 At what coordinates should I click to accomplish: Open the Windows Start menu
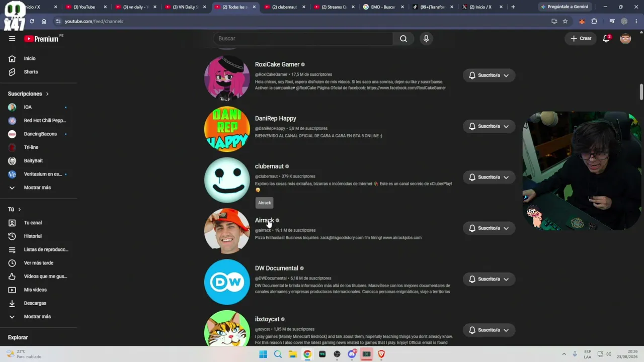263,354
